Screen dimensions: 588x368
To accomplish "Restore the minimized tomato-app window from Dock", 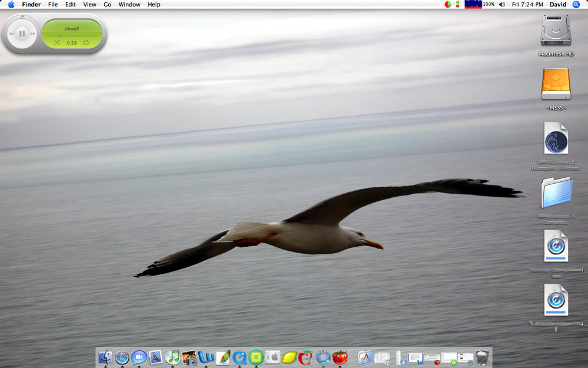I will coord(432,359).
